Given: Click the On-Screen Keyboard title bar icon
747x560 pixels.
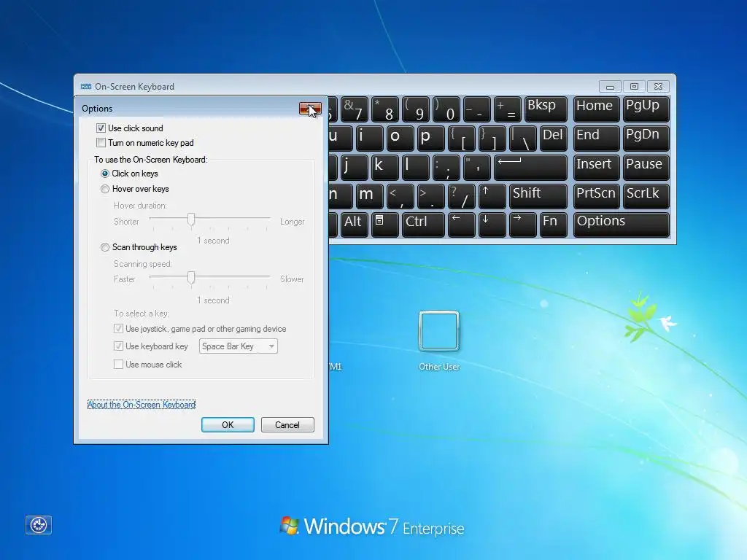Looking at the screenshot, I should click(x=86, y=86).
